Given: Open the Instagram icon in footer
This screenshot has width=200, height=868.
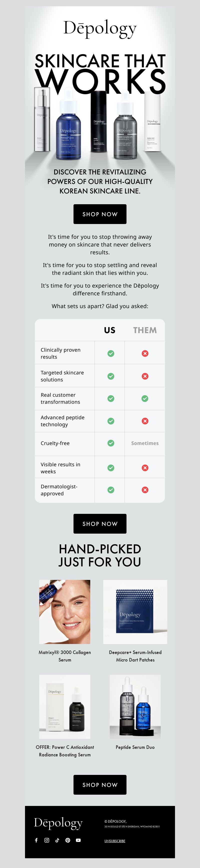Looking at the screenshot, I should (47, 840).
